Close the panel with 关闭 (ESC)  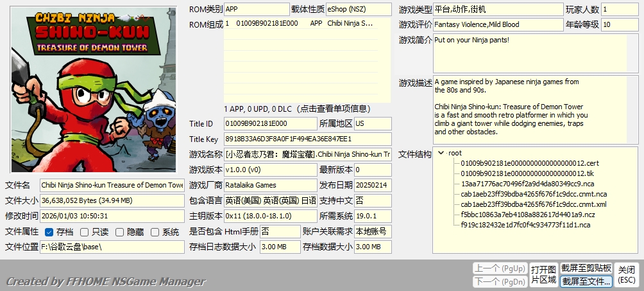coord(627,274)
